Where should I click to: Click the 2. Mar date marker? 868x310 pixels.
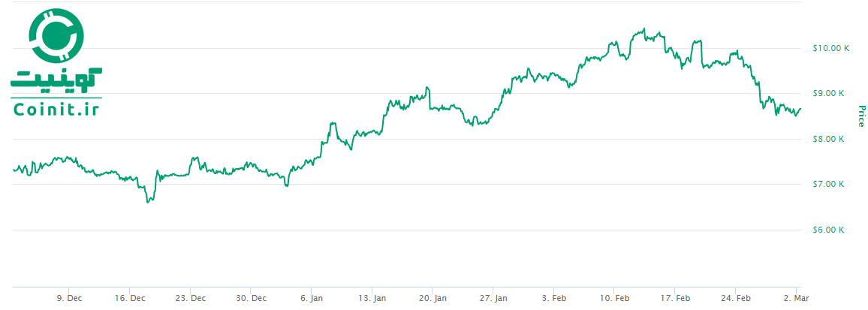(797, 298)
